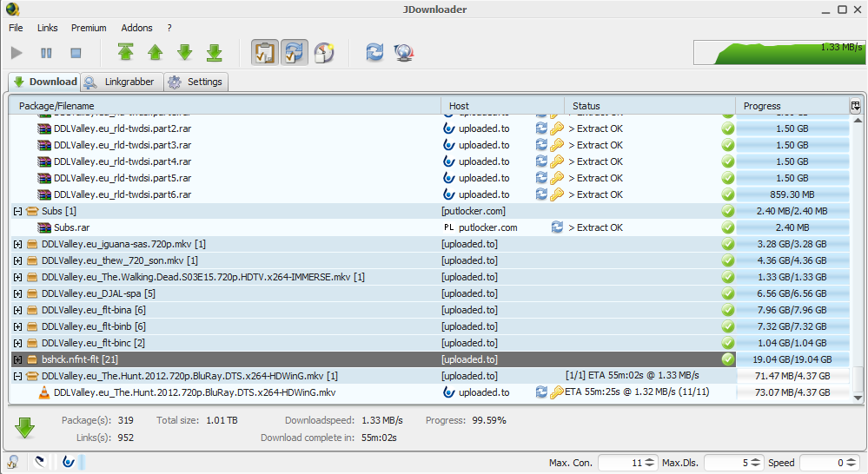Select file DDLValley.eu_rld-twdsi.part4.rar
Viewport: 868px width, 474px height.
(x=123, y=161)
